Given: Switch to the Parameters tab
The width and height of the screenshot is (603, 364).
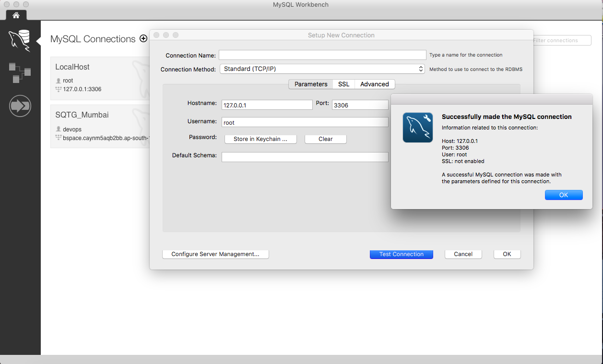Looking at the screenshot, I should point(311,84).
